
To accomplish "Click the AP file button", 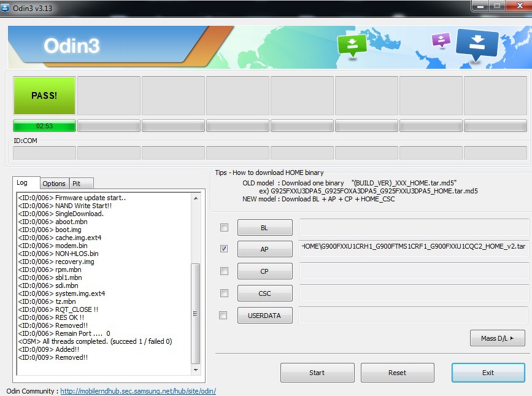I will click(264, 249).
